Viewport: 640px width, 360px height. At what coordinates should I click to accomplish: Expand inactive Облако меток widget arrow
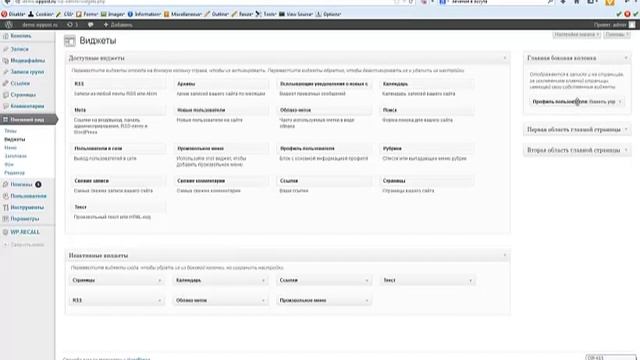coord(263,300)
